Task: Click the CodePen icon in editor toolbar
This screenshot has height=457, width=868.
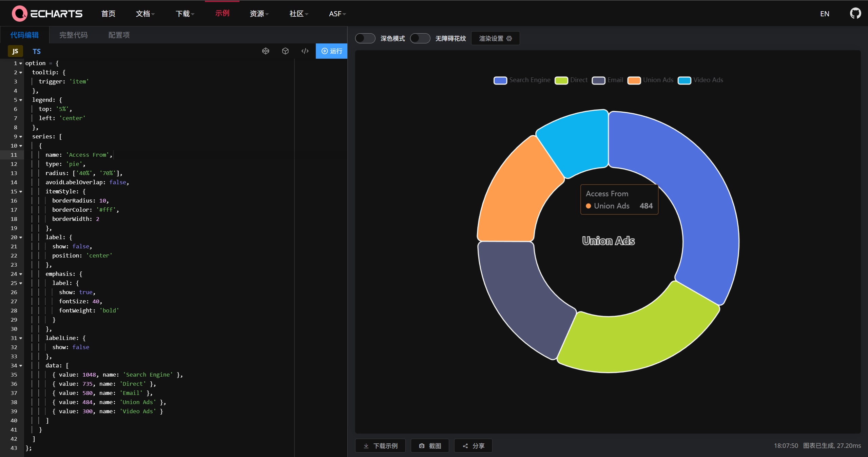Action: tap(266, 51)
